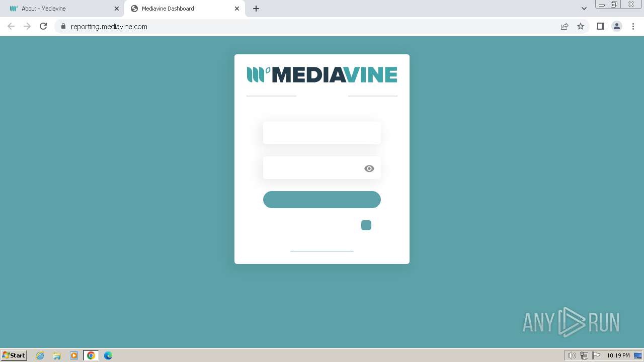Screen dimensions: 644x362
Task: Open the Chrome profile menu
Action: coord(617,26)
